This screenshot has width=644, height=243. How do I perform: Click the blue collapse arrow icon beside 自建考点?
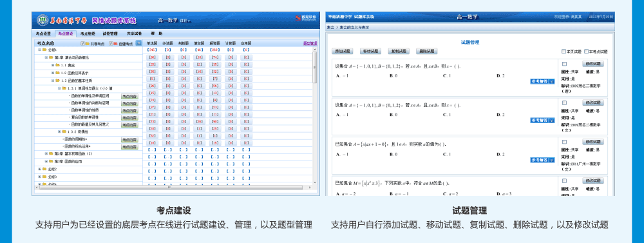139,43
